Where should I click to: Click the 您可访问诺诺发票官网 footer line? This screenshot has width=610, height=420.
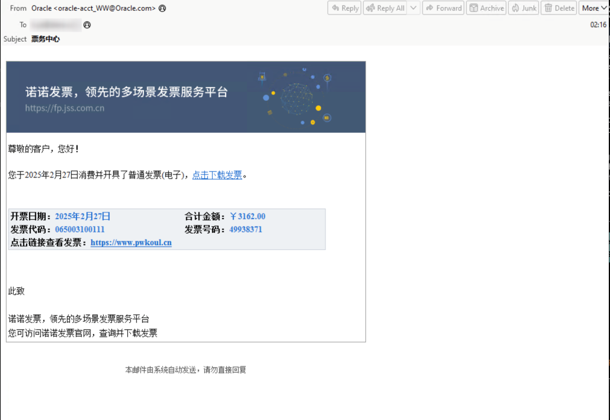coord(83,333)
